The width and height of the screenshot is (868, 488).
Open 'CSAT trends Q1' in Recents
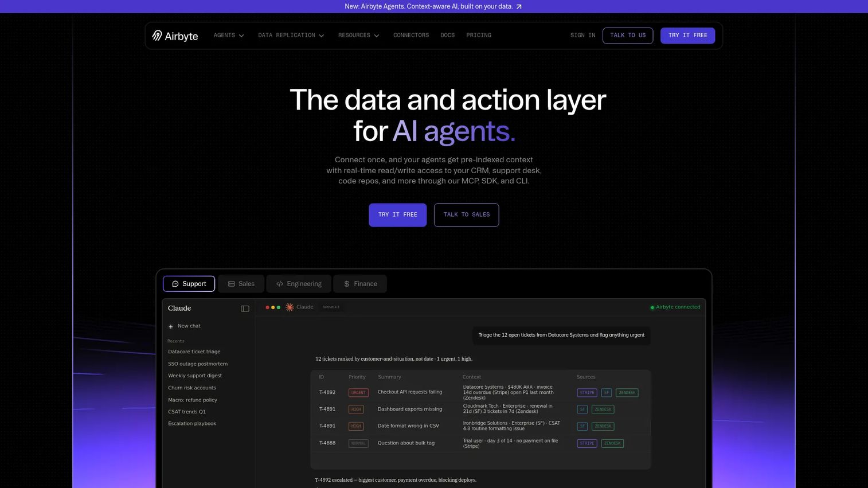pos(187,412)
